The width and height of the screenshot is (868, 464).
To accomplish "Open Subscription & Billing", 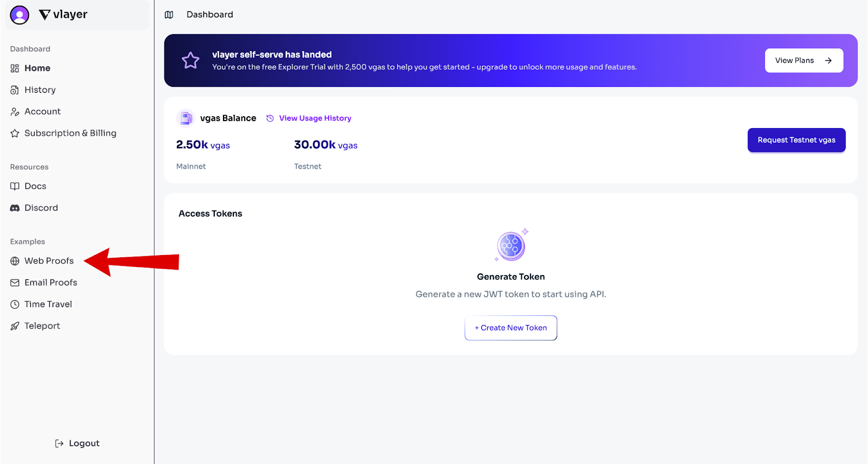I will (x=70, y=134).
